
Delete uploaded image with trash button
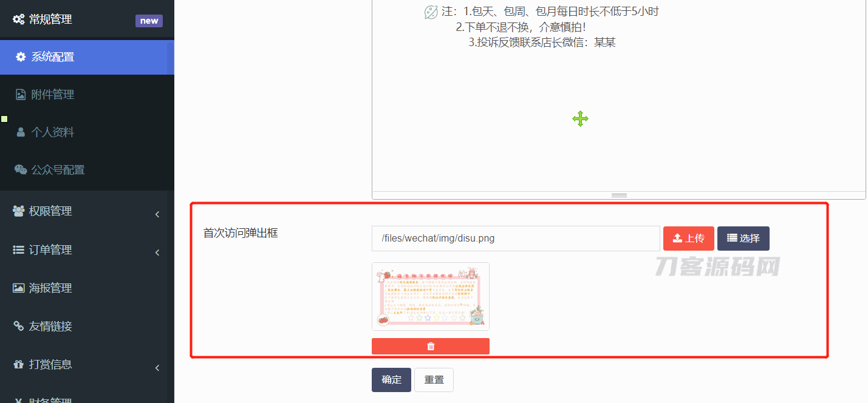point(431,346)
